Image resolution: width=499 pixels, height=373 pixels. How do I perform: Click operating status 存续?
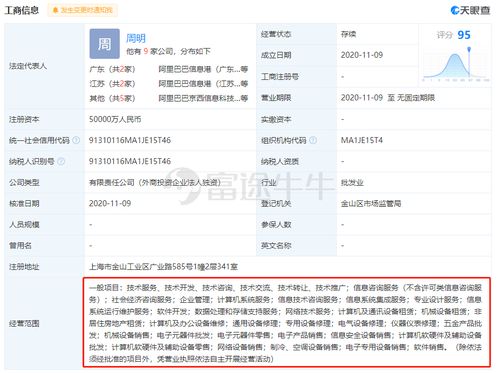click(x=348, y=34)
